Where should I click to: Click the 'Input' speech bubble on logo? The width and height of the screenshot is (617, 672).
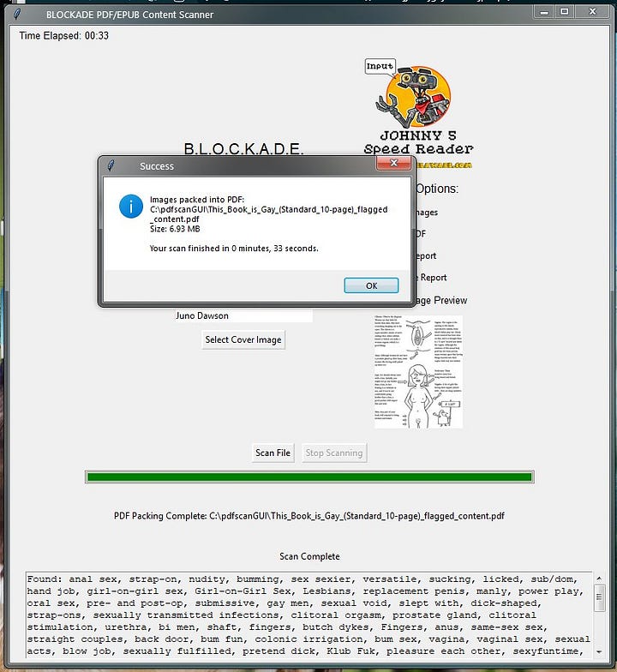380,67
